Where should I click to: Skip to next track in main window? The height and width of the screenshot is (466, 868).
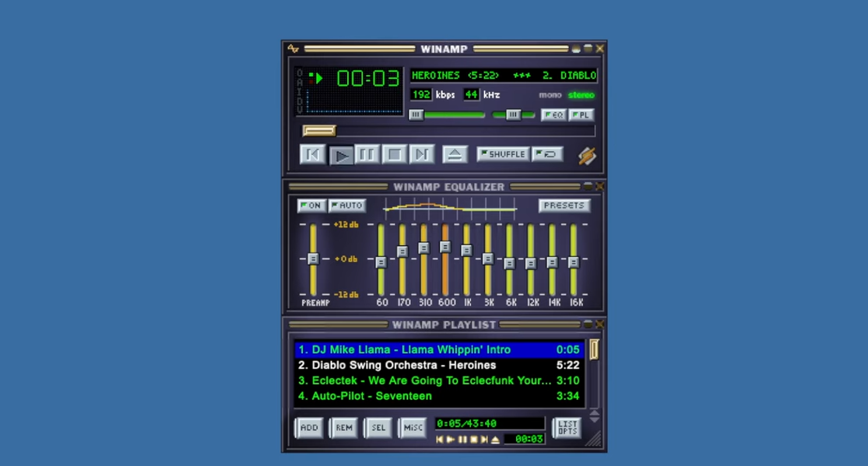point(421,154)
